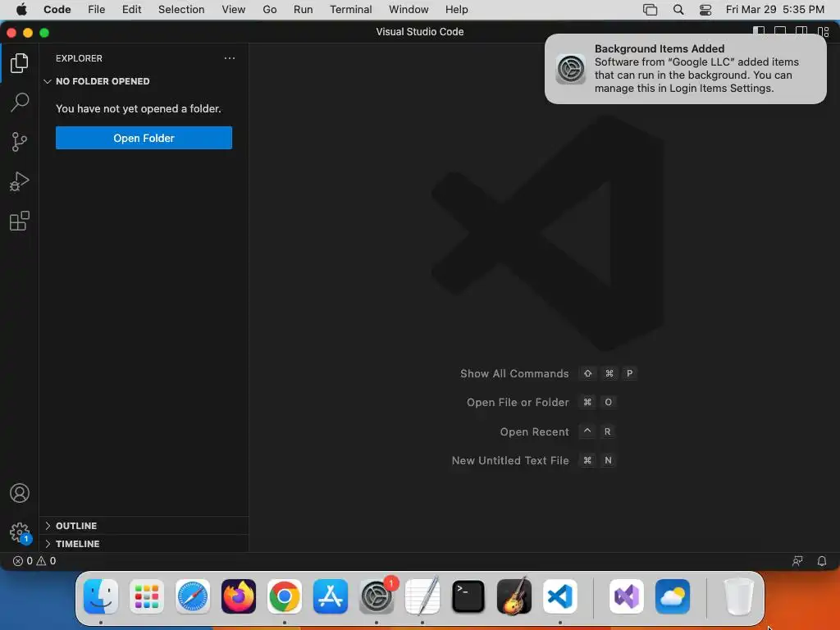
Task: Click the feedback icon in status bar
Action: click(x=797, y=561)
